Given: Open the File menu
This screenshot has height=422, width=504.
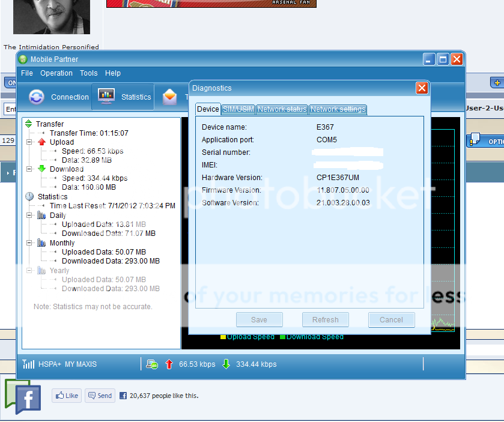Looking at the screenshot, I should [x=27, y=73].
